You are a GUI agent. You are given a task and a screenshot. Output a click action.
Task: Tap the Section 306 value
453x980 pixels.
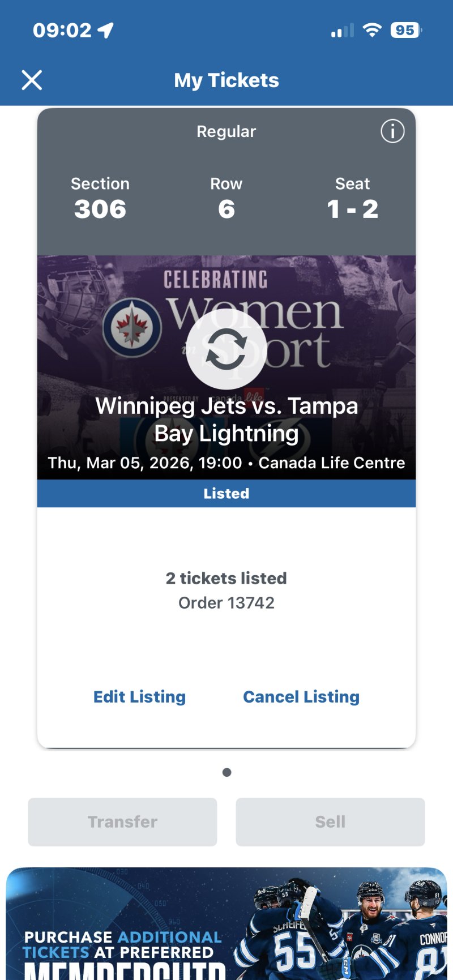pos(100,209)
